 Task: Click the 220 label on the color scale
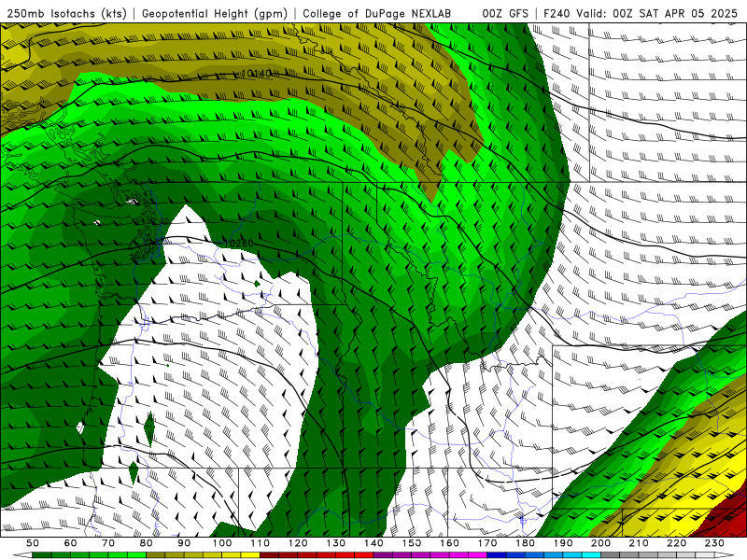[x=676, y=543]
